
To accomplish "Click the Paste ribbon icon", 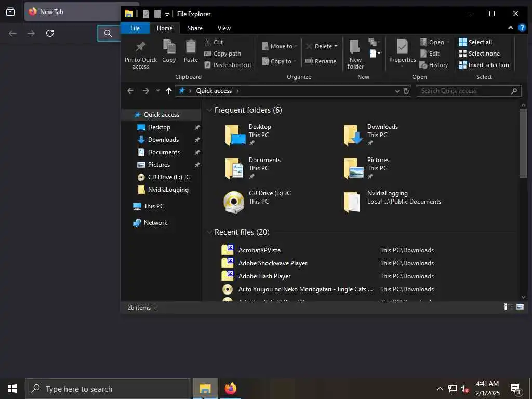I will click(x=191, y=47).
